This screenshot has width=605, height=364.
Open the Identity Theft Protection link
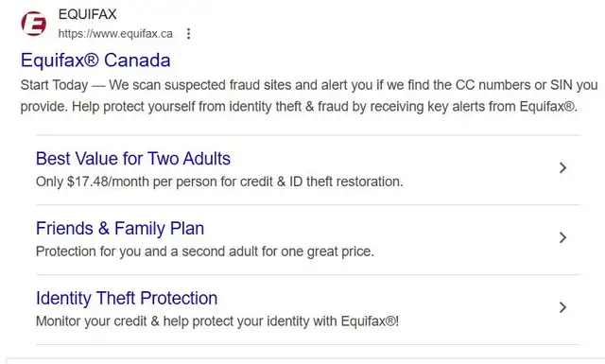pyautogui.click(x=127, y=298)
